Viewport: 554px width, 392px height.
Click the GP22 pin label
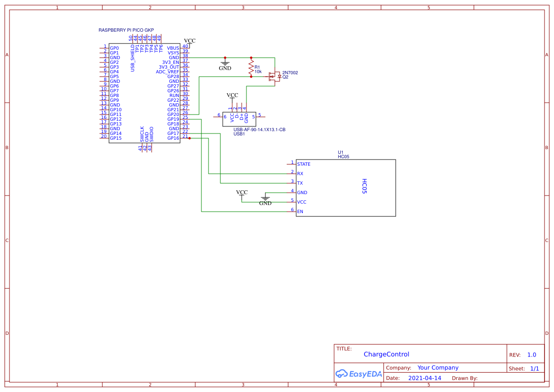pos(173,100)
